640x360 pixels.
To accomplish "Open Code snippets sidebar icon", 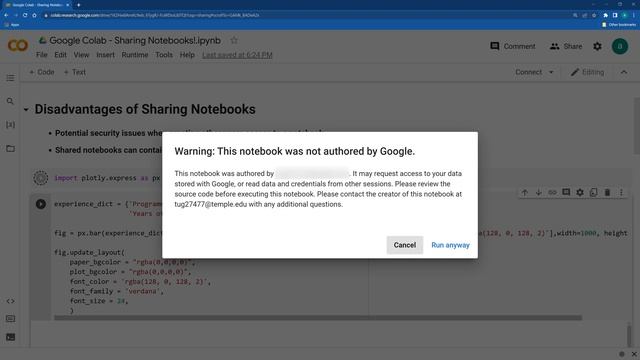I will tap(10, 301).
